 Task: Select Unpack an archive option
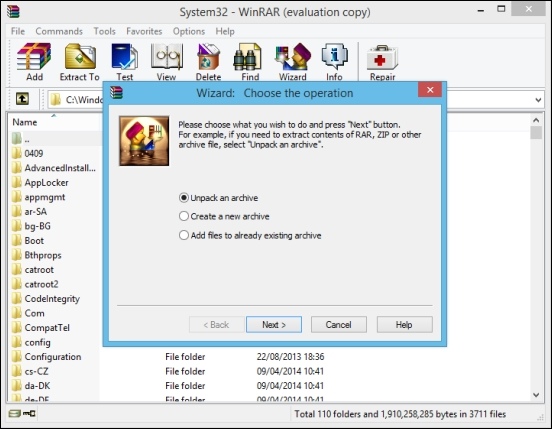point(219,198)
